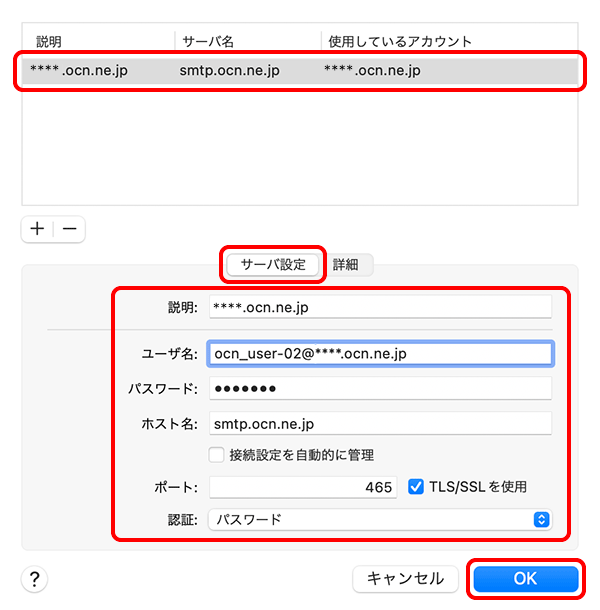This screenshot has width=600, height=610.
Task: Click the OK button
Action: tap(526, 578)
